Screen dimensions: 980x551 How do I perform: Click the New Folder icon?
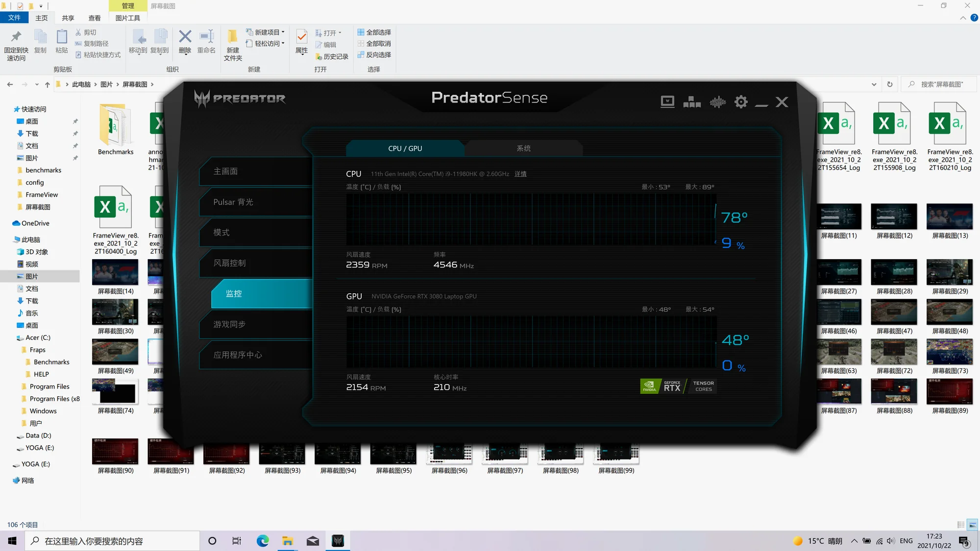[x=233, y=36]
